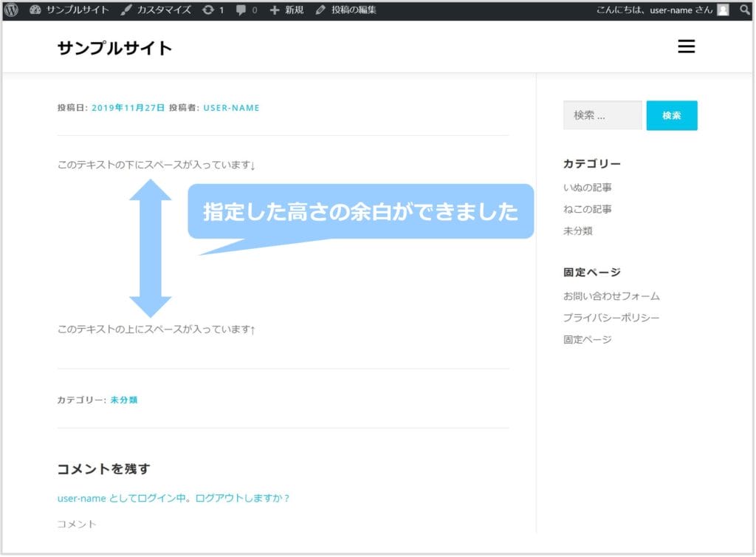The image size is (756, 557).
Task: Click the admin bar search magnifier
Action: click(x=744, y=10)
